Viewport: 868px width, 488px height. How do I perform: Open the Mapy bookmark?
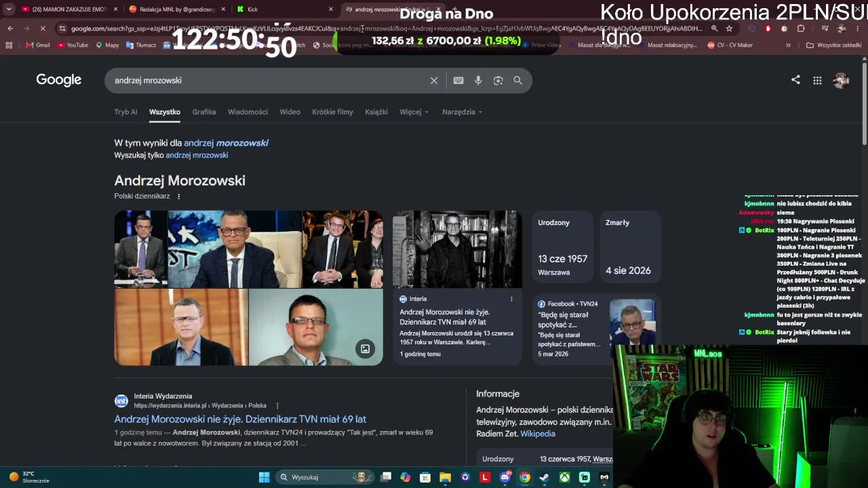pyautogui.click(x=107, y=45)
